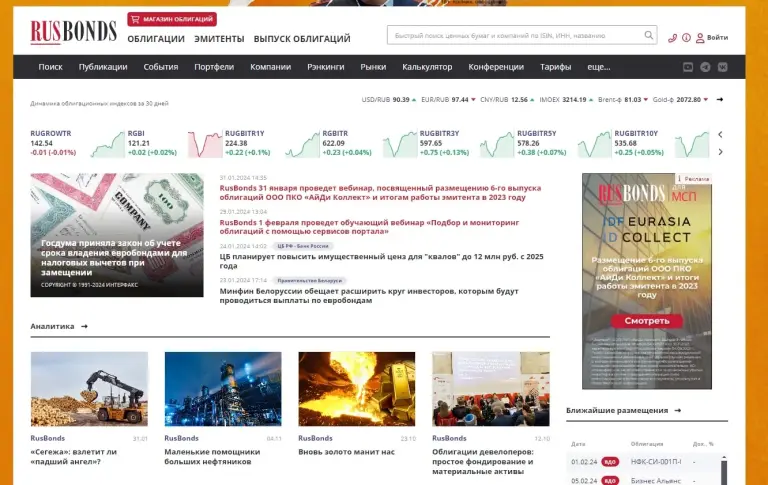Open Поиск in navigation bar
Viewport: 768px width, 485px height.
pos(50,67)
